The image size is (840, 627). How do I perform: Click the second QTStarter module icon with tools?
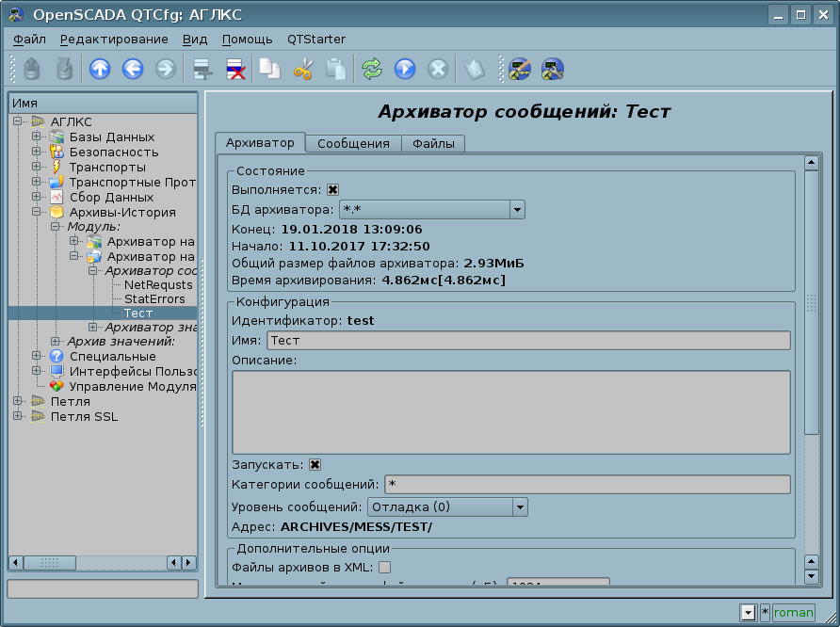[553, 69]
